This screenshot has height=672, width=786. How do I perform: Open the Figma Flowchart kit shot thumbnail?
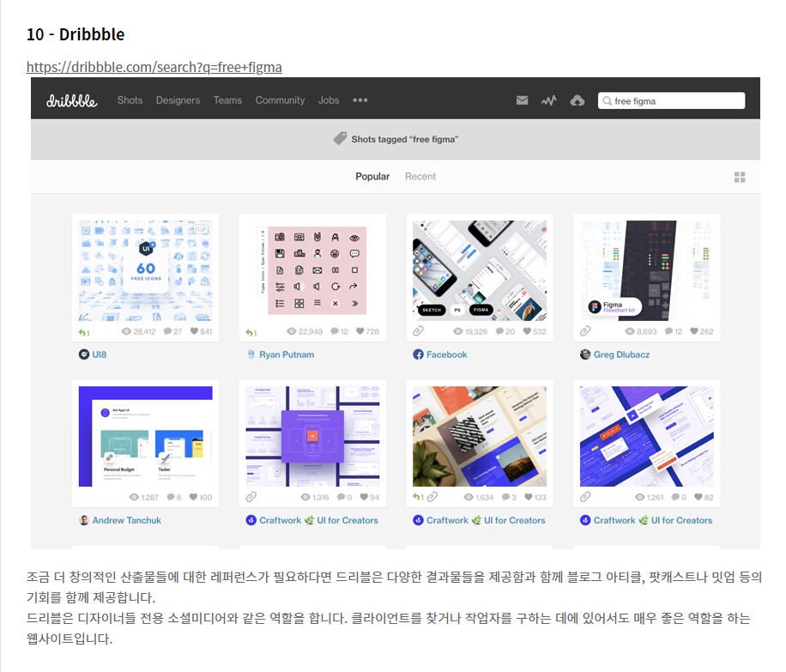click(647, 271)
